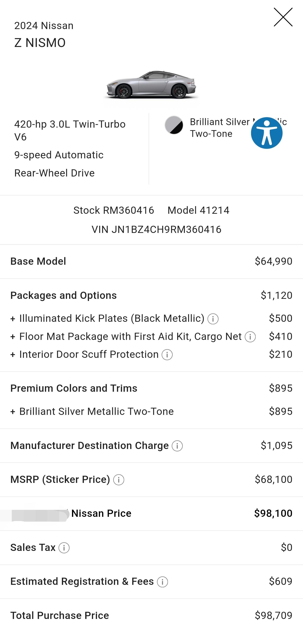Open info for Illuminated Kick Plates
The height and width of the screenshot is (644, 303).
pyautogui.click(x=214, y=318)
